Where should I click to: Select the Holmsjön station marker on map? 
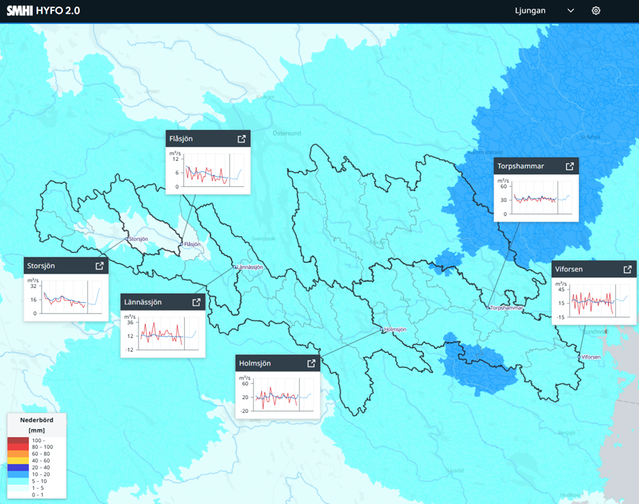click(x=382, y=329)
